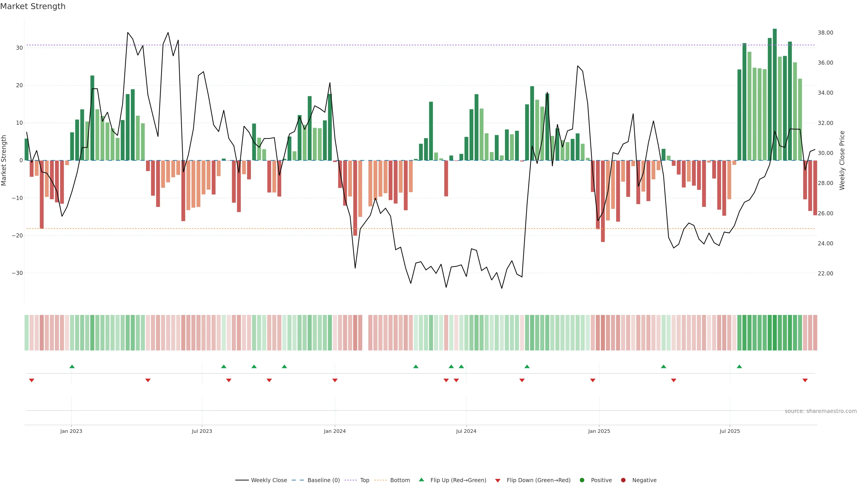
Task: Click the Flip Up green triangle legend icon
Action: coord(421,480)
